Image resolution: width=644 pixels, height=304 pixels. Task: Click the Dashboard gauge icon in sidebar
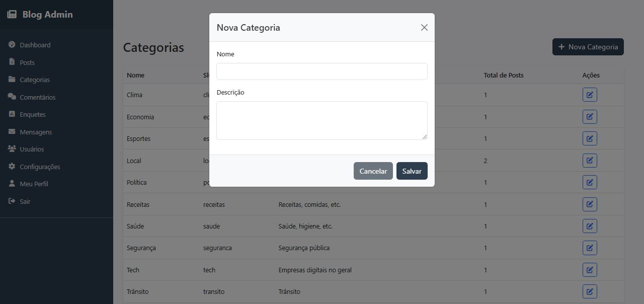tap(12, 45)
